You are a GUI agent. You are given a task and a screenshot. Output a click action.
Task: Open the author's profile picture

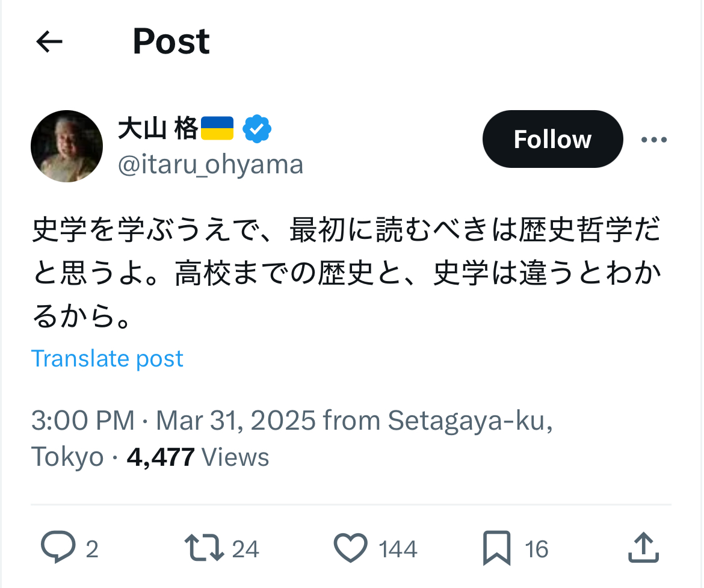pyautogui.click(x=67, y=146)
